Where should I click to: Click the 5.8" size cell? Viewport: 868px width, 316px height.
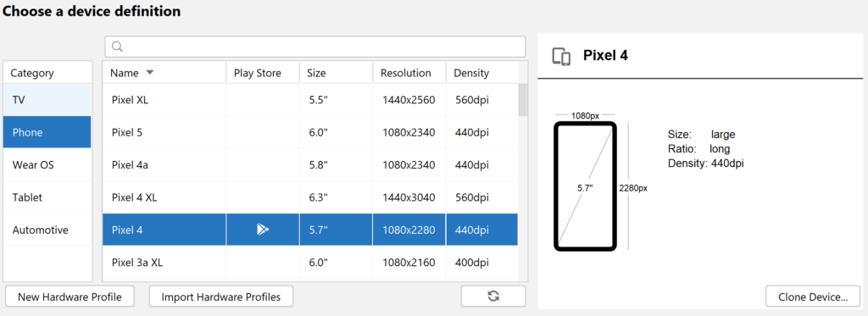pos(336,165)
